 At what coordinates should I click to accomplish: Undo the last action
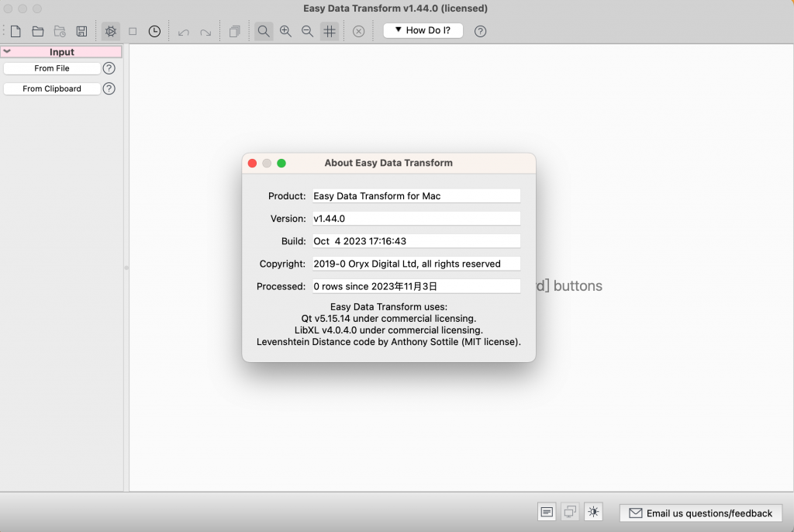tap(184, 31)
